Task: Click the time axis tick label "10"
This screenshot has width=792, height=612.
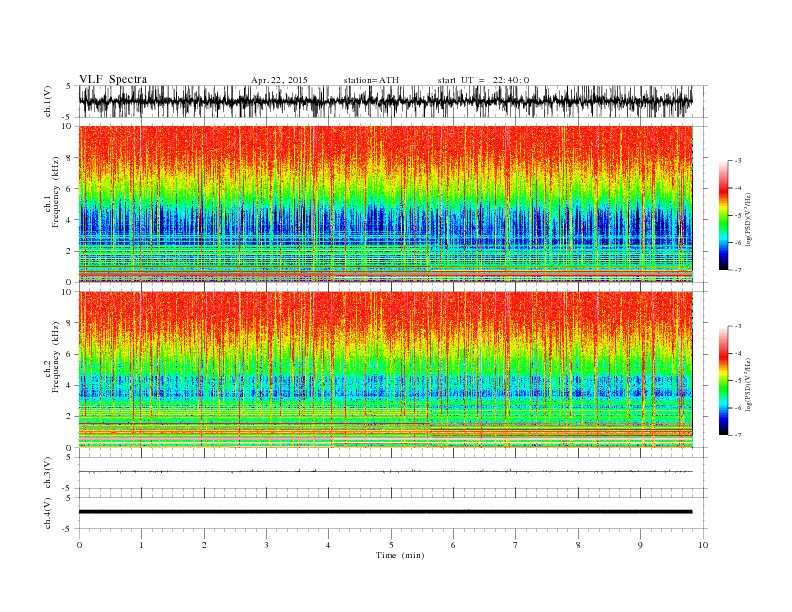Action: coord(703,545)
